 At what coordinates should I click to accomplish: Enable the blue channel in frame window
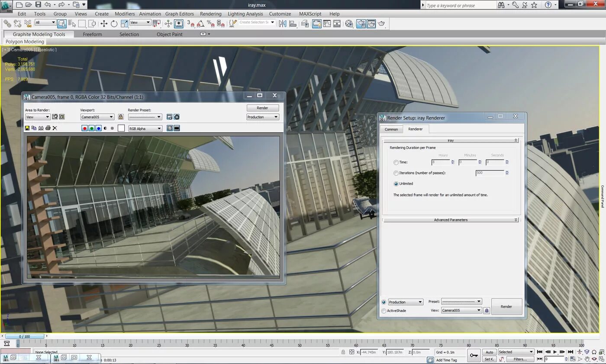[x=99, y=129]
